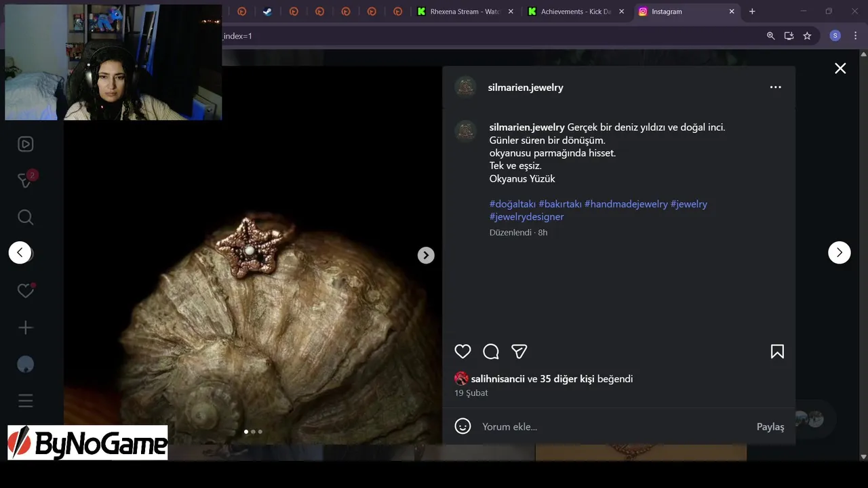The height and width of the screenshot is (488, 868).
Task: Open direct messages with 2 unread
Action: [x=25, y=180]
